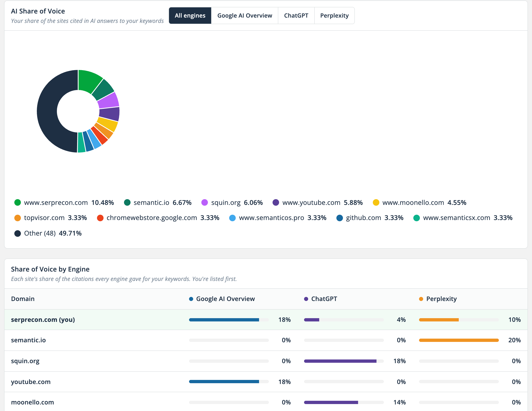Click the www.semanticos.pro light blue dot
The height and width of the screenshot is (411, 532).
[x=232, y=218]
